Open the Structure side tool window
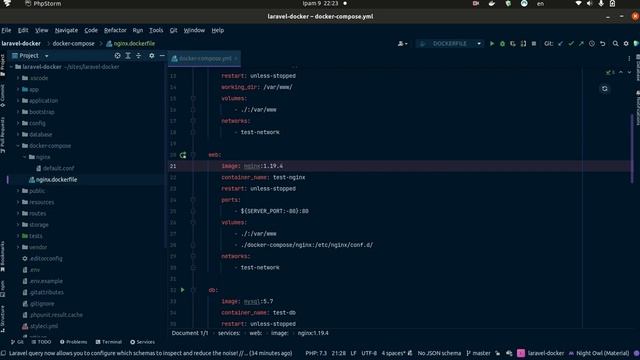The width and height of the screenshot is (640, 360). point(3,319)
